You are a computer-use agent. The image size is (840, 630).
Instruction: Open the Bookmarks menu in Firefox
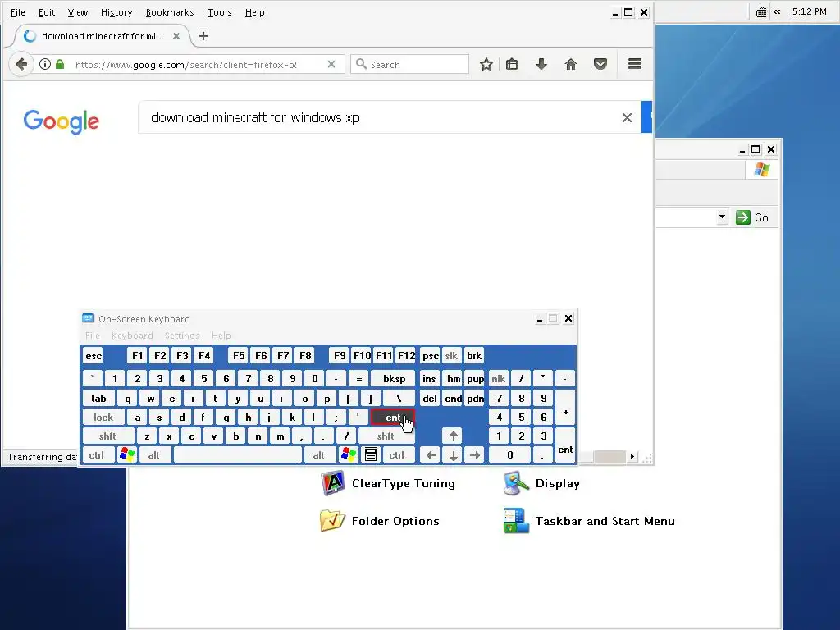[x=170, y=12]
